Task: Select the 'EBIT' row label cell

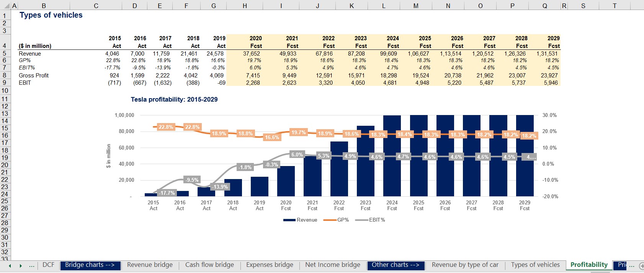Action: pyautogui.click(x=25, y=83)
